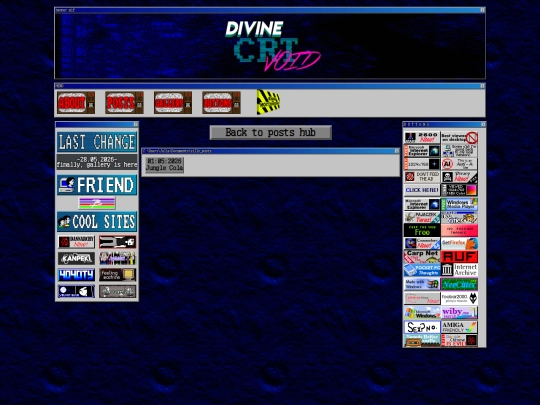Click the Google Chrome is Evil badge

point(459,340)
